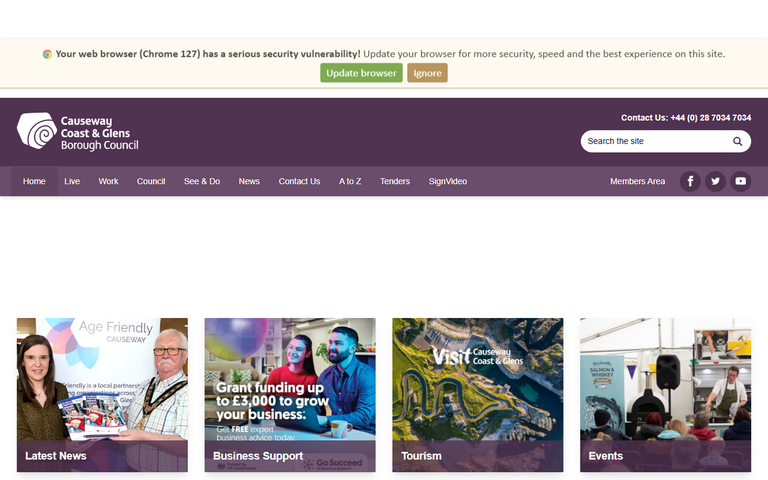The height and width of the screenshot is (480, 768).
Task: Select the Work navigation item
Action: pos(108,181)
